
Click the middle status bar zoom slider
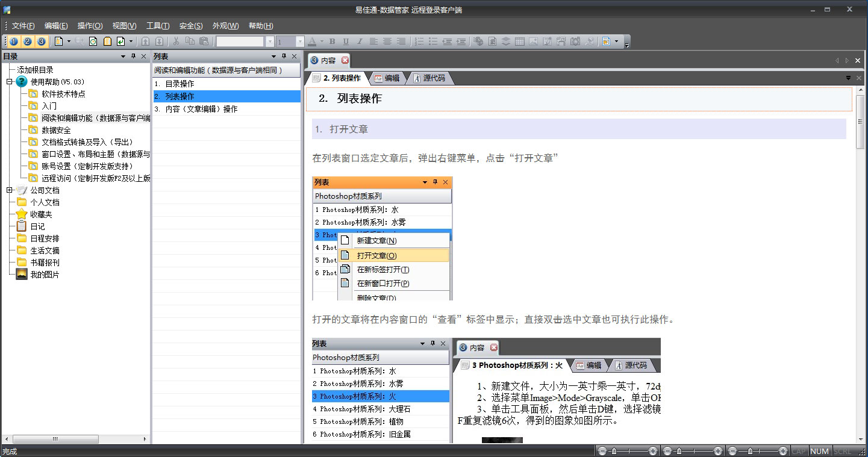692,451
